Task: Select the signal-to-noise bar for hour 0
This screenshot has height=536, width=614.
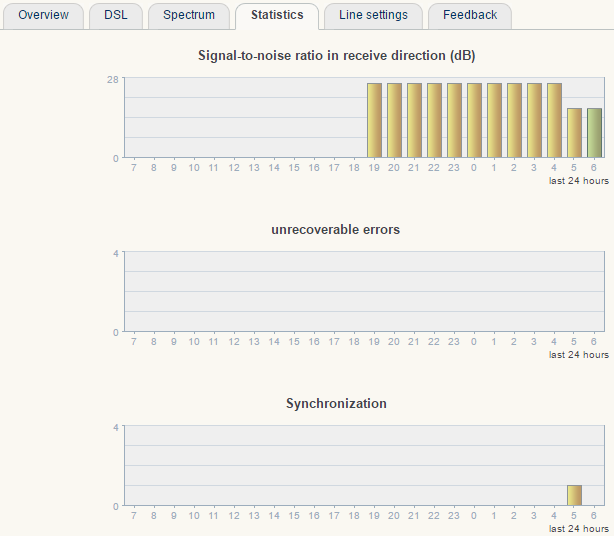Action: [x=474, y=120]
